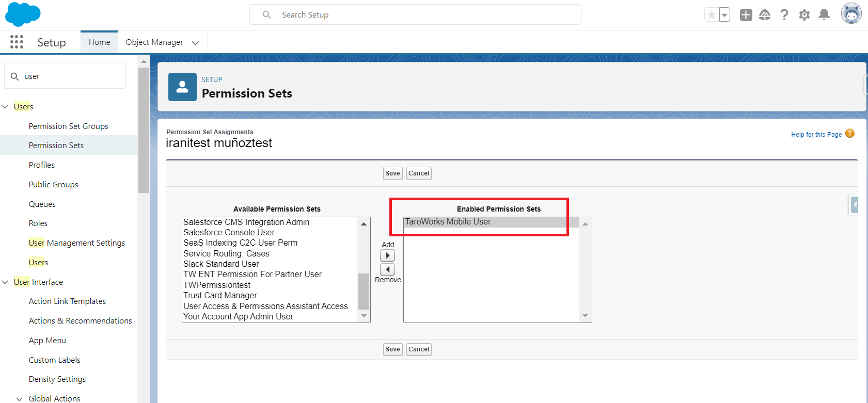The height and width of the screenshot is (403, 868).
Task: Click the search icon in Search Setup
Action: click(x=266, y=15)
